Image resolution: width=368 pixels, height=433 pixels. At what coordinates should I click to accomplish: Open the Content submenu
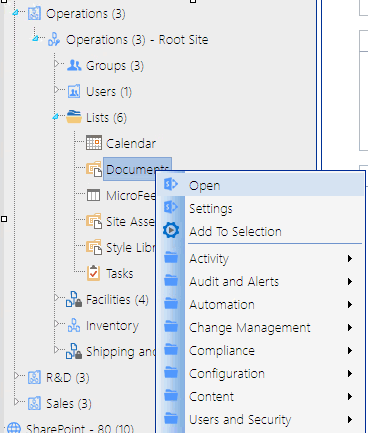pos(260,397)
